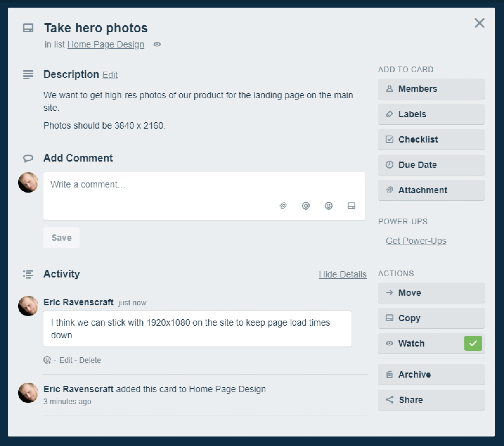Toggle the Watch button off
The image size is (504, 446).
431,343
